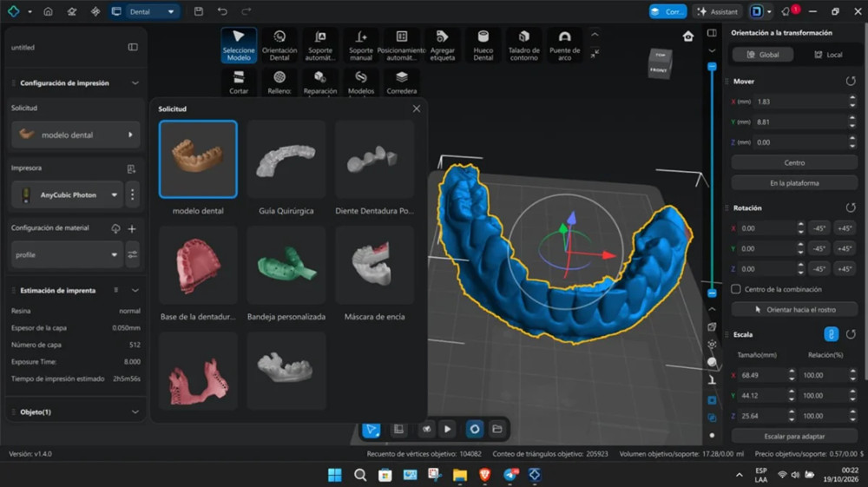
Task: Open material profile settings sliders icon
Action: 133,254
